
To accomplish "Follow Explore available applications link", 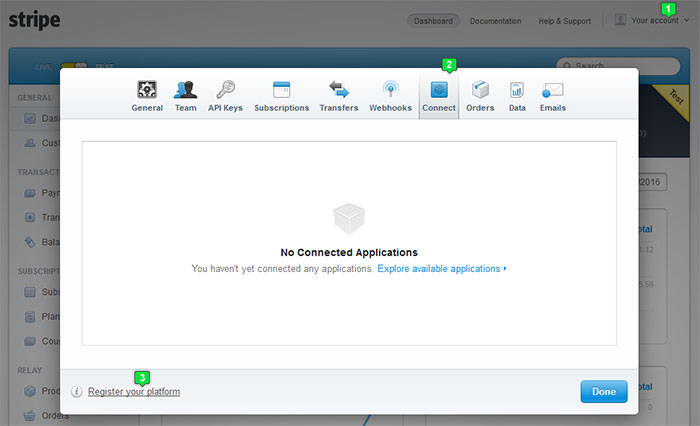I will 438,269.
